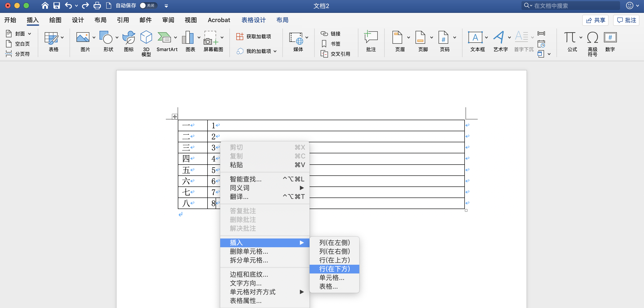Click the SmartArt icon in ribbon
The height and width of the screenshot is (308, 644).
tap(164, 38)
